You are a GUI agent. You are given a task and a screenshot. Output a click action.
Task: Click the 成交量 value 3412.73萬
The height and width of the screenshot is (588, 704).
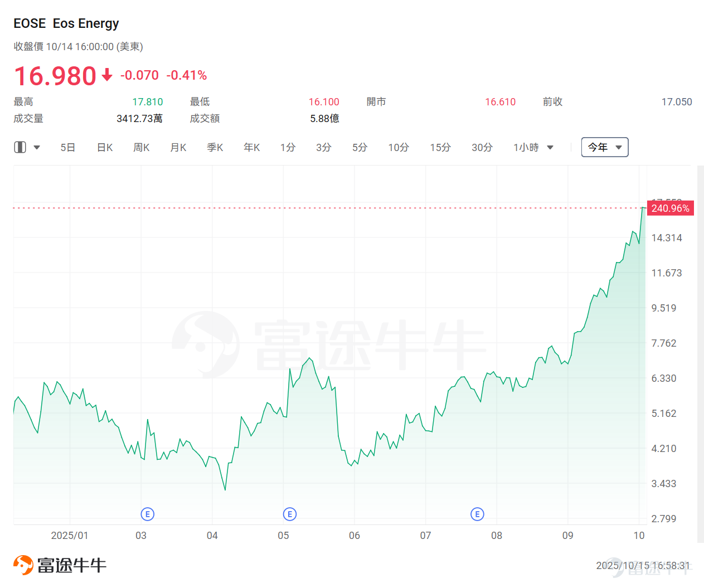[139, 119]
